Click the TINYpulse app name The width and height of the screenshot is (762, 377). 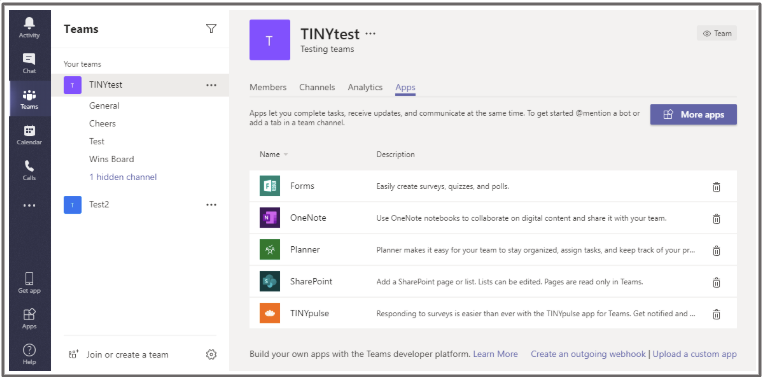coord(310,313)
